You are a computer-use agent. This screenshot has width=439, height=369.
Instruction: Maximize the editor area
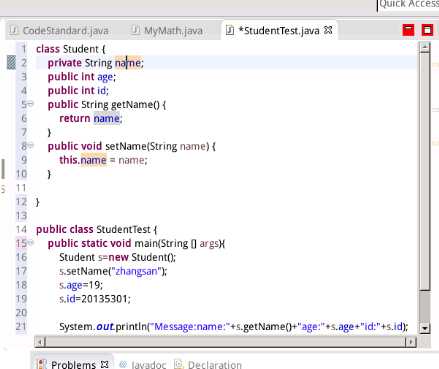(427, 30)
